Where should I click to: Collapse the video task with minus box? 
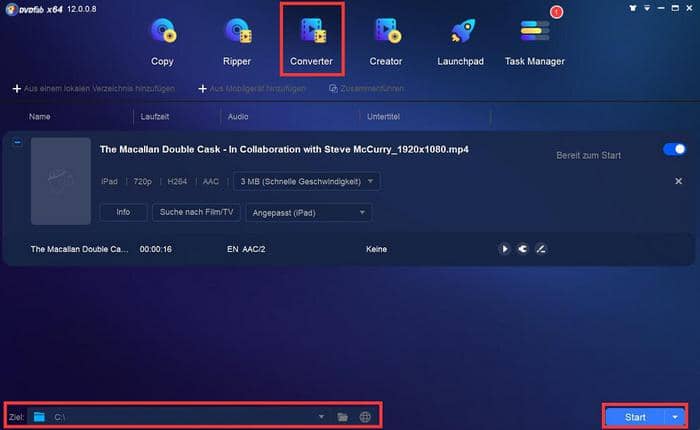(x=16, y=143)
